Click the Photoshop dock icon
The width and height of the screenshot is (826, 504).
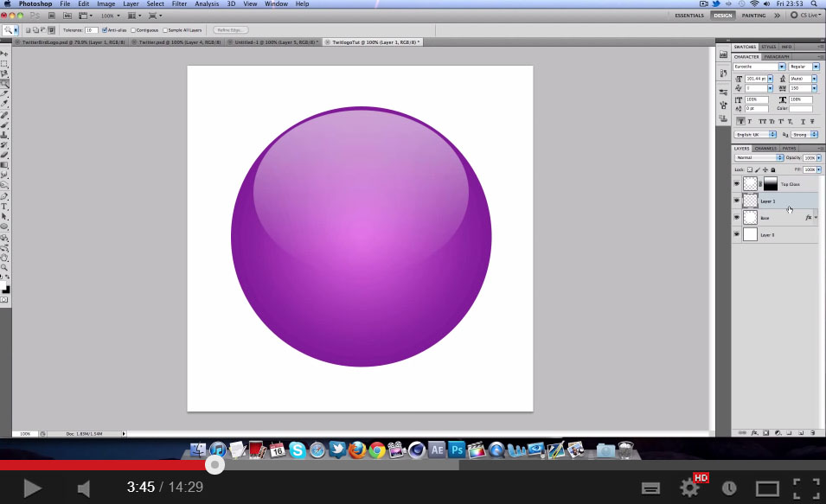tap(457, 450)
